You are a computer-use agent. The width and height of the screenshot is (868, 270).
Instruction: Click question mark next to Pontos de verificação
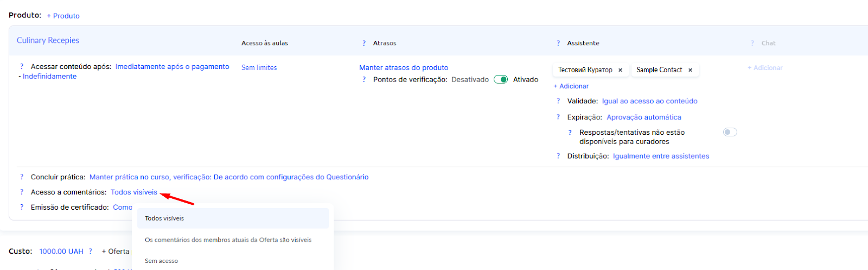pyautogui.click(x=364, y=80)
